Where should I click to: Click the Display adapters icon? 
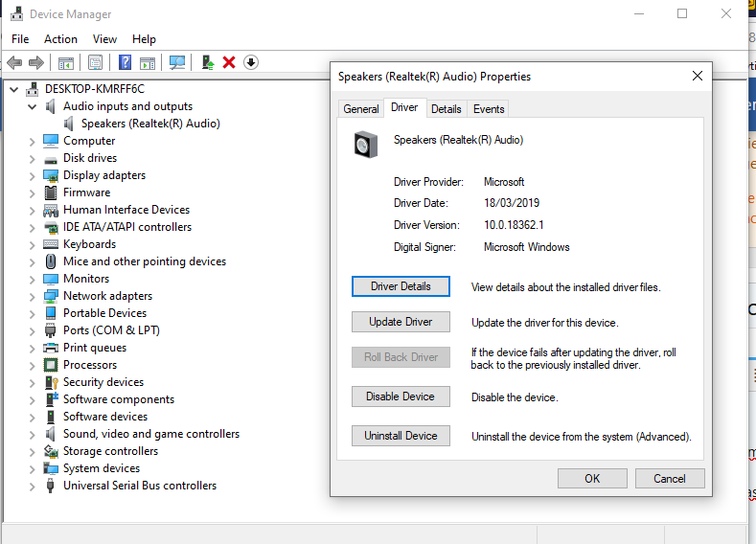click(51, 175)
